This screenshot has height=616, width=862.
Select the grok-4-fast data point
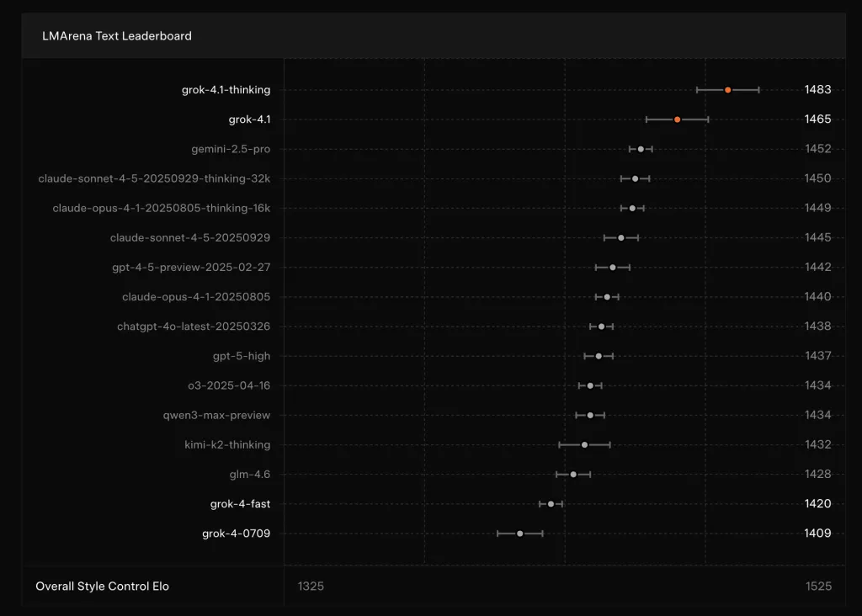[551, 503]
